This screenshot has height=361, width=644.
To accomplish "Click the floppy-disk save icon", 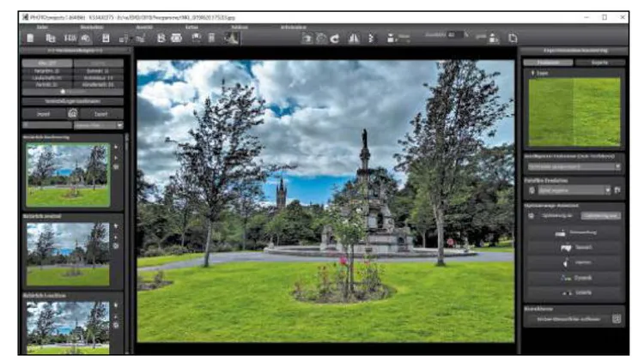I will 106,38.
